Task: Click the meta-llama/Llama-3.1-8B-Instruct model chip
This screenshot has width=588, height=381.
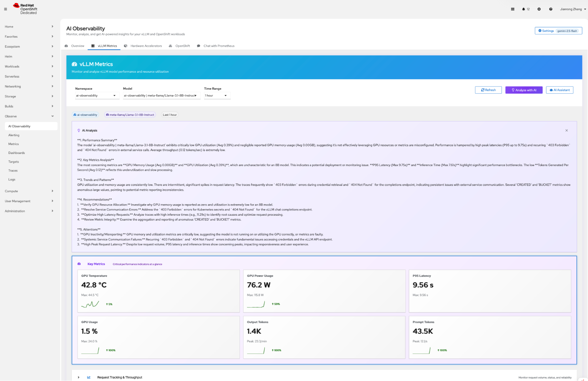Action: click(x=130, y=115)
